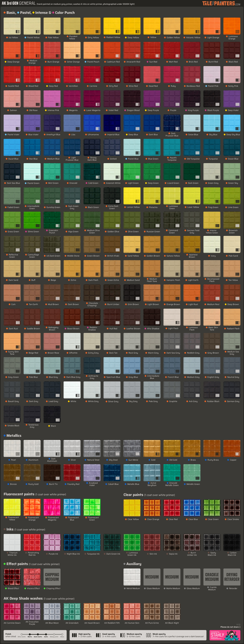This screenshot has width=244, height=644.
Task: Click the Inks section heading
Action: pyautogui.click(x=10, y=529)
